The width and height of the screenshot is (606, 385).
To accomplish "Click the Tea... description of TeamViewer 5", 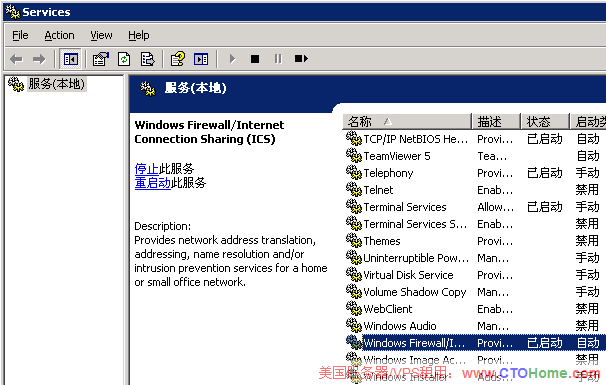I will coord(492,156).
